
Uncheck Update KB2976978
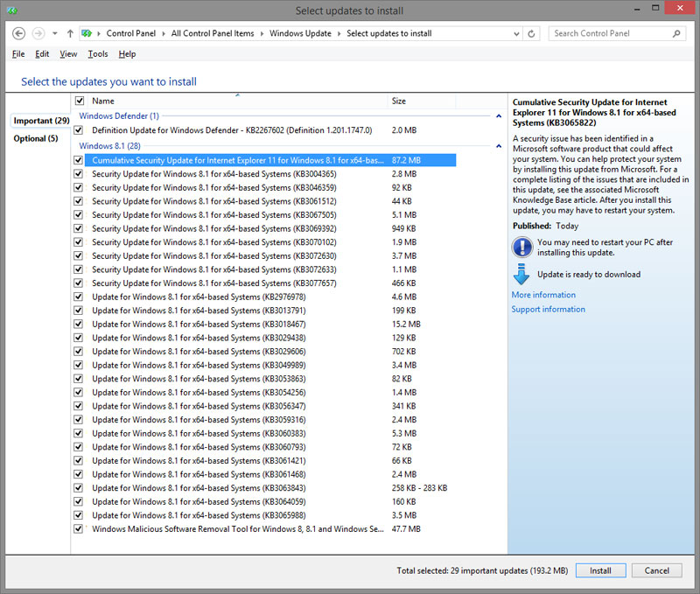point(79,297)
